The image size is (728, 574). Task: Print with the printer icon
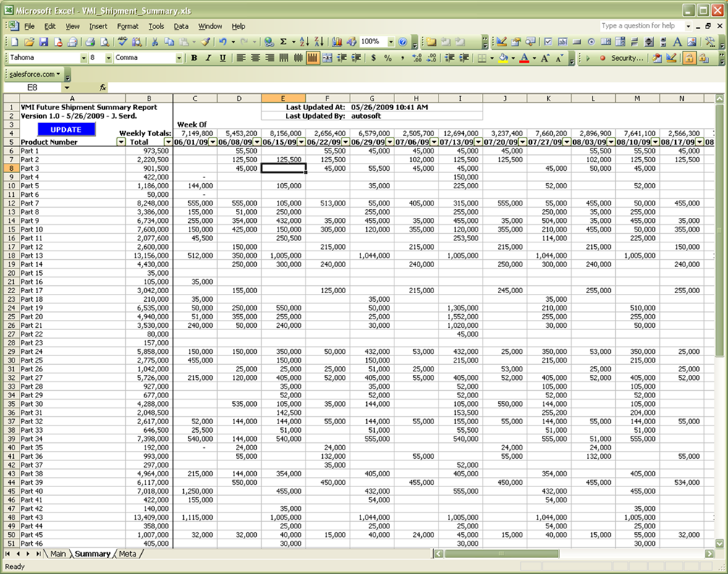(90, 42)
